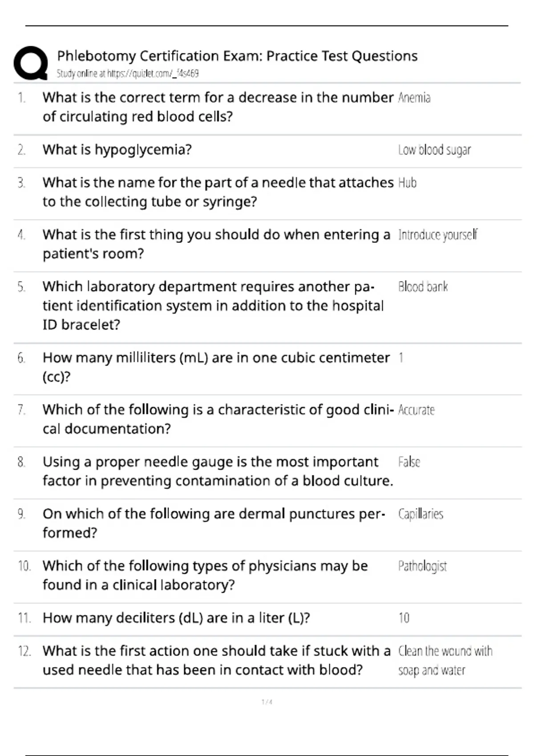This screenshot has height=756, width=534.
Task: Open the quizlet.com study online link
Action: [128, 73]
